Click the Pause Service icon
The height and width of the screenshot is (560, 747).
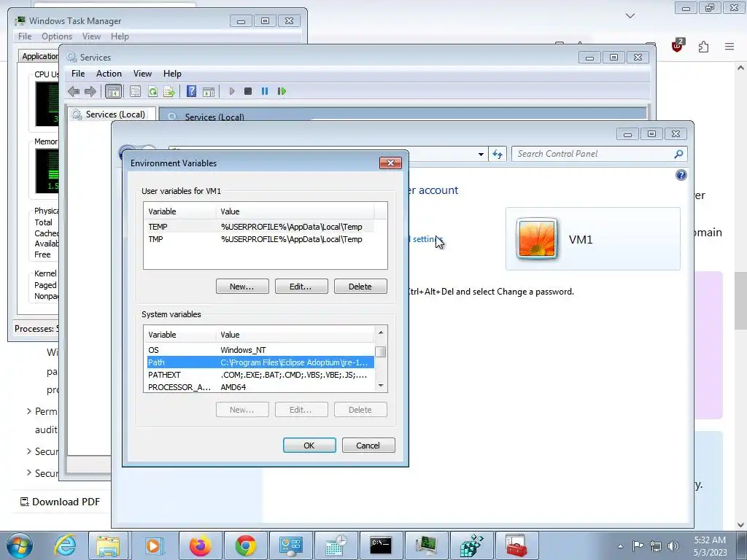265,91
